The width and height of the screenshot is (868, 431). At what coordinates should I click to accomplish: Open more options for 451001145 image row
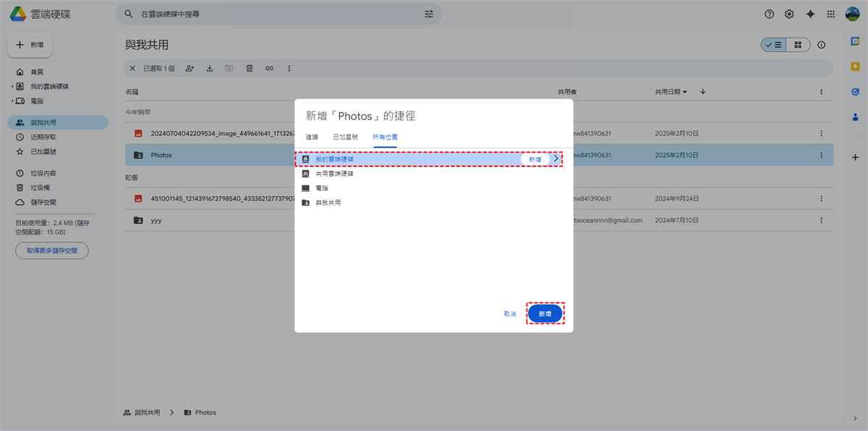tap(821, 198)
